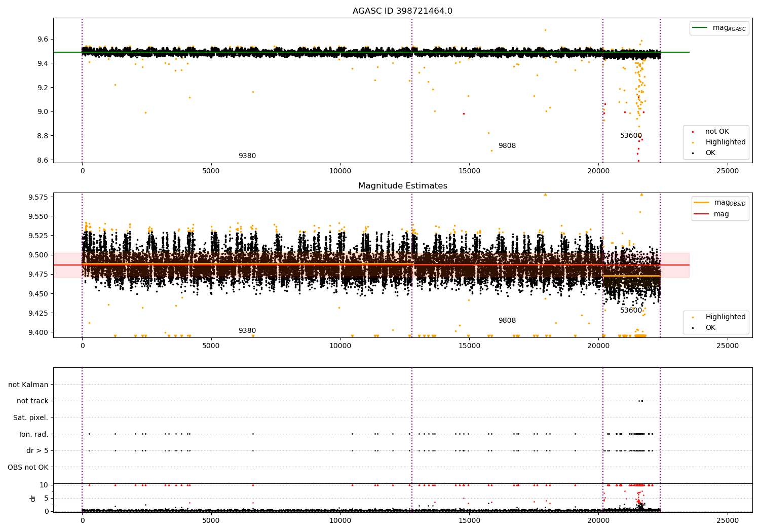Select "Highlighted" legend entry in middle plot
The width and height of the screenshot is (760, 532).
pyautogui.click(x=726, y=317)
